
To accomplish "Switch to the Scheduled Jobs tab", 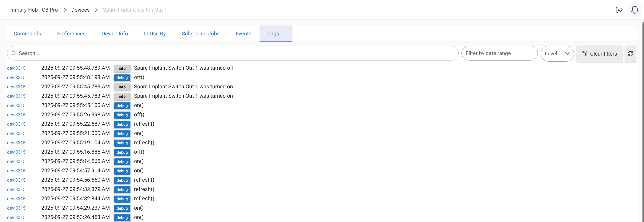I will point(201,34).
